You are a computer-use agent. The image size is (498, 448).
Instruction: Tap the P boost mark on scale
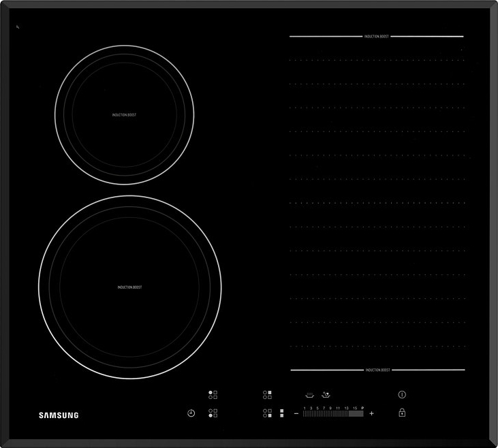pos(362,408)
